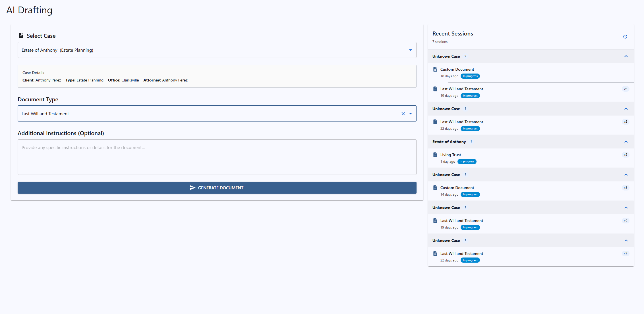The height and width of the screenshot is (314, 644).
Task: Open the Document Type dropdown arrow
Action: pos(410,114)
